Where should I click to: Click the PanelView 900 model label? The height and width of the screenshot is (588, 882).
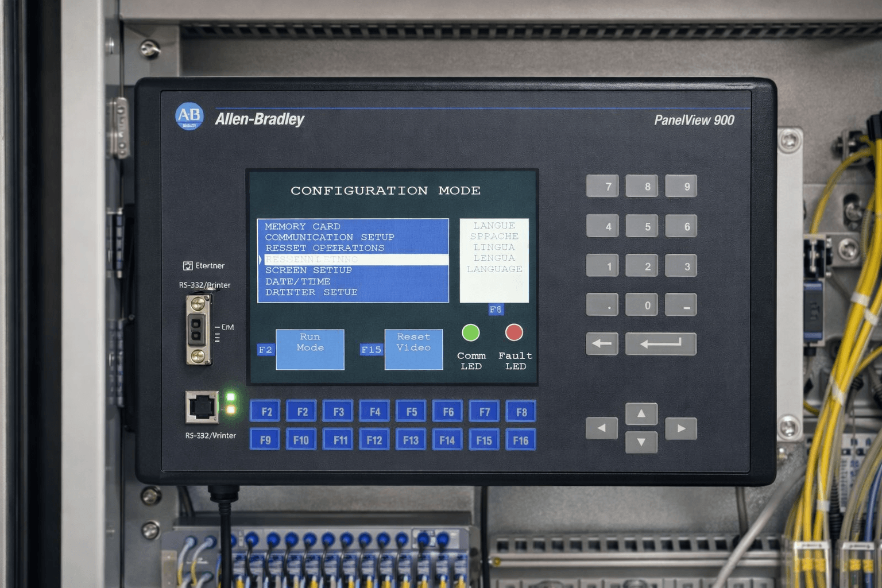[694, 120]
